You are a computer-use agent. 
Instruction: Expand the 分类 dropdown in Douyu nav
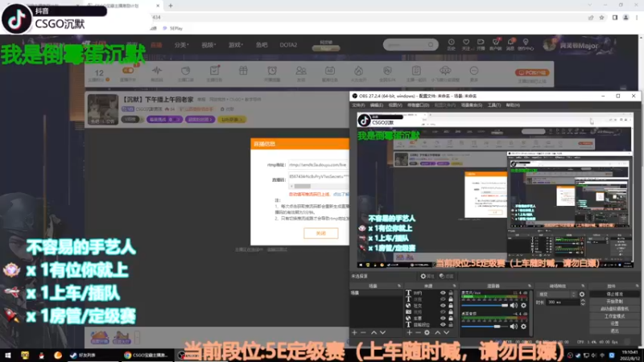click(x=181, y=45)
